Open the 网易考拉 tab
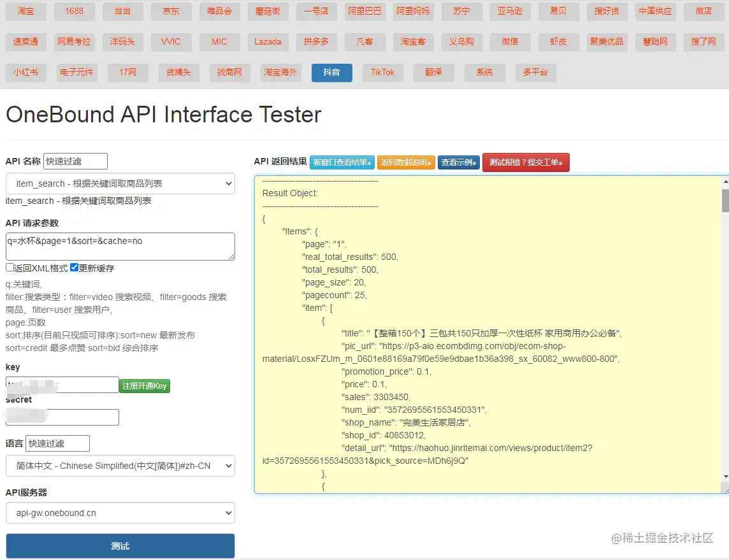Screen dimensions: 729x560 coord(75,42)
